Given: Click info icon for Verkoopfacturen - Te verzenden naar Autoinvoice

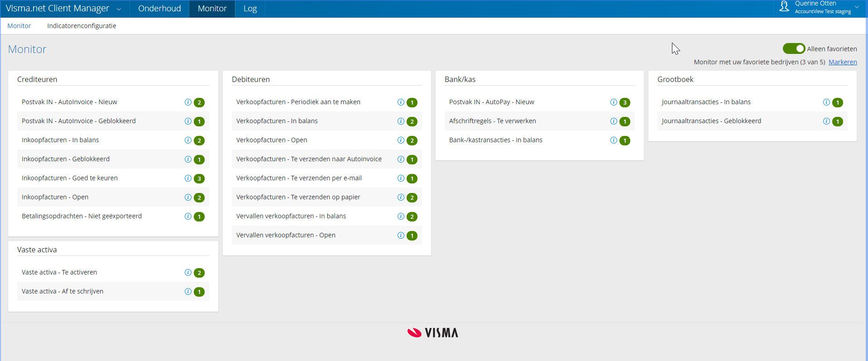Looking at the screenshot, I should (401, 159).
